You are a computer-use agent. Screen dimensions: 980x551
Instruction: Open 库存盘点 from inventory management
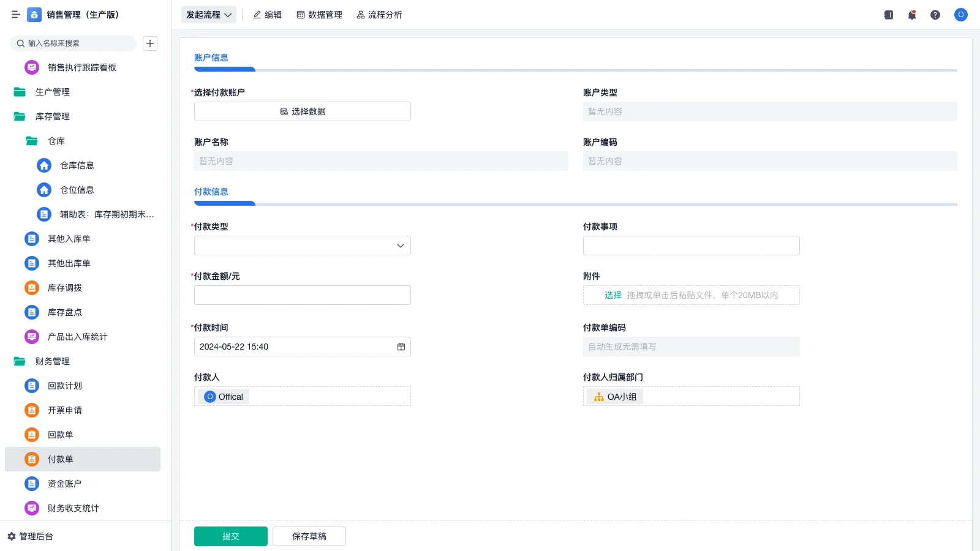(x=64, y=312)
